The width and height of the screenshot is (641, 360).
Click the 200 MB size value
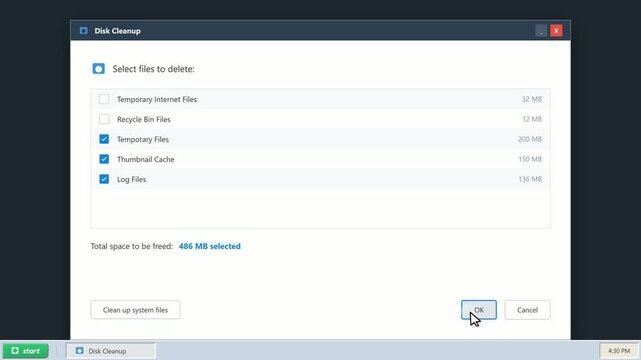530,139
